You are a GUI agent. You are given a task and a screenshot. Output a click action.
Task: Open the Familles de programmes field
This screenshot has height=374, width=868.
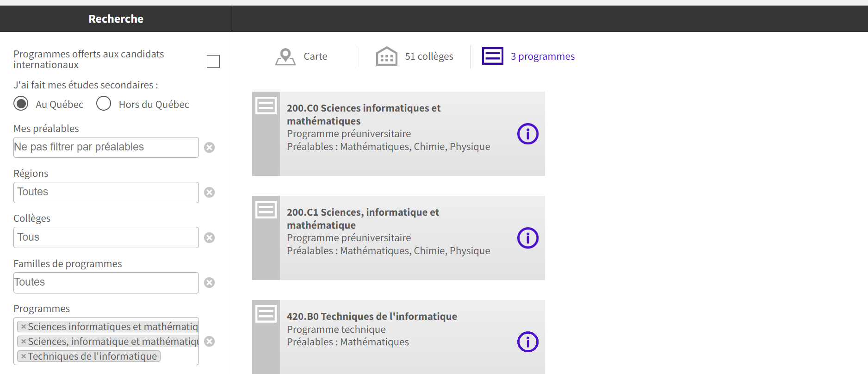tap(106, 282)
